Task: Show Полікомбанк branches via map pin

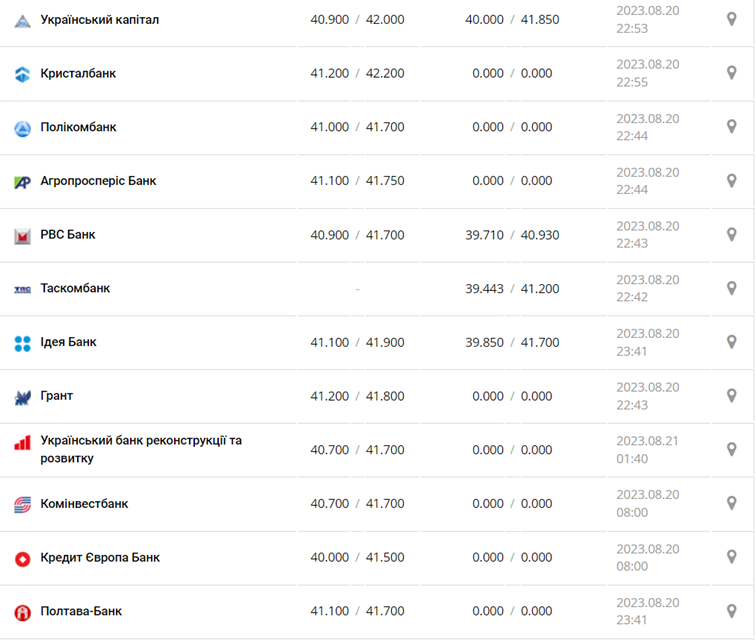Action: point(731,127)
